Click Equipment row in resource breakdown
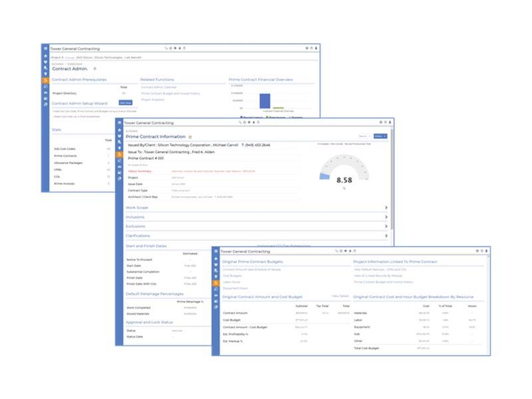 click(415, 327)
